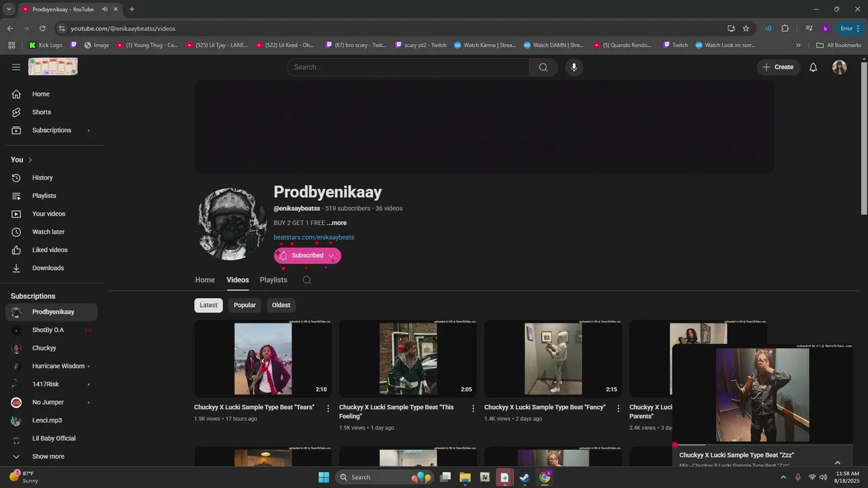Click the miniplayer video preview

(x=762, y=394)
